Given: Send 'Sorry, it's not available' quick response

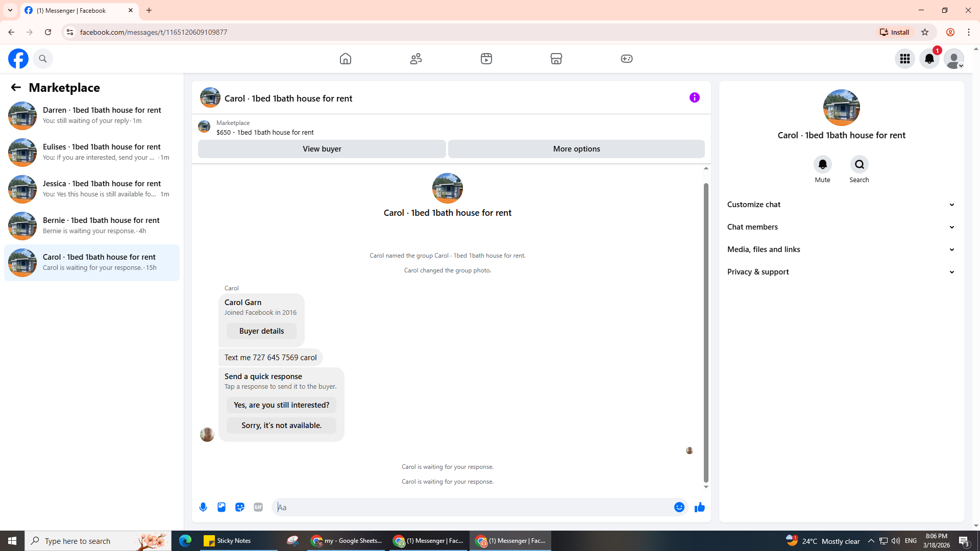Looking at the screenshot, I should tap(281, 425).
